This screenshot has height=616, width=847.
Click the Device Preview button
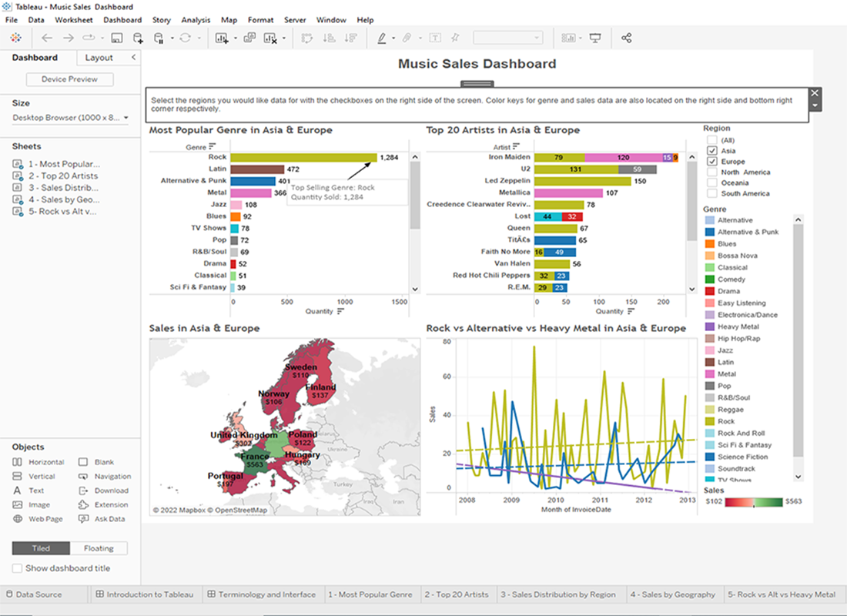[x=69, y=79]
